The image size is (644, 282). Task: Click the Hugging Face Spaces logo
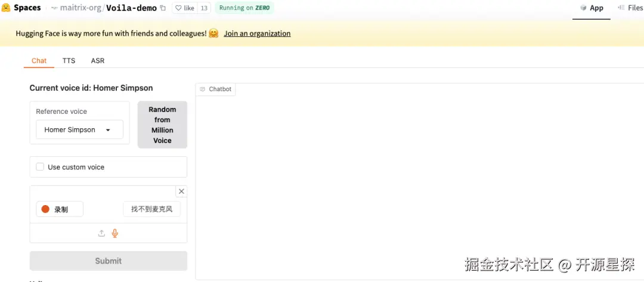6,8
